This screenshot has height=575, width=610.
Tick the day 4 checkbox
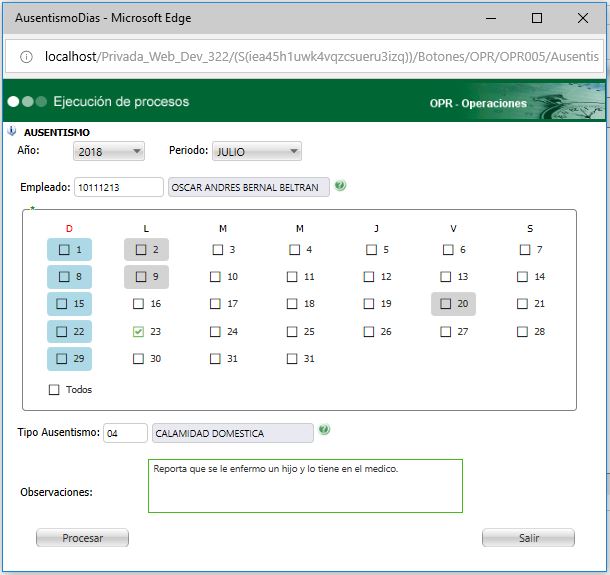pos(294,250)
